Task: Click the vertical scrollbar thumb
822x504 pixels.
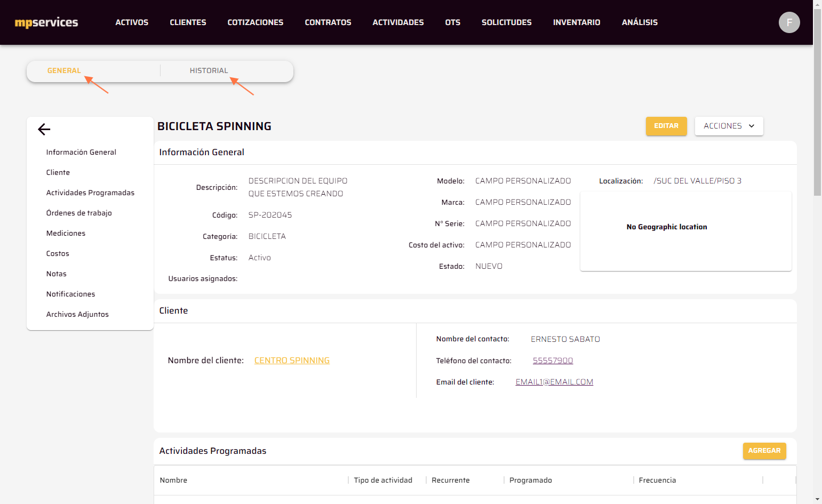Action: point(817,102)
